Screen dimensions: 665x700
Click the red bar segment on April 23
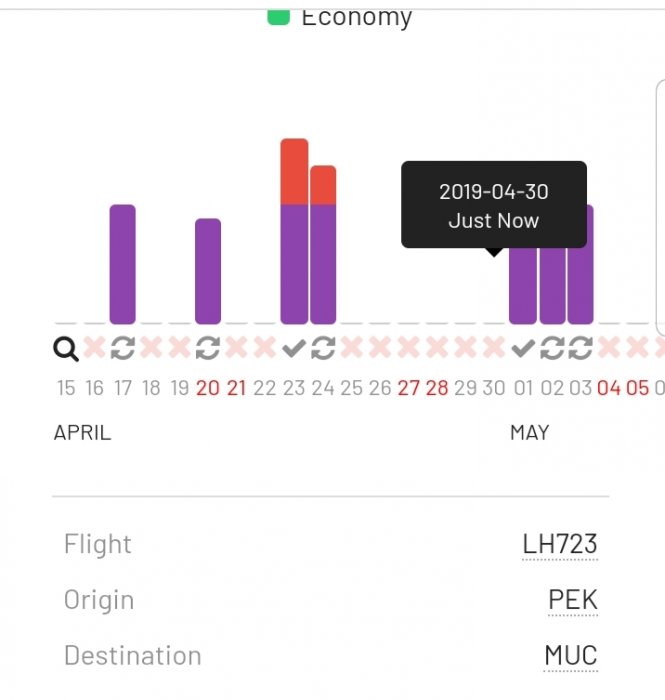294,172
